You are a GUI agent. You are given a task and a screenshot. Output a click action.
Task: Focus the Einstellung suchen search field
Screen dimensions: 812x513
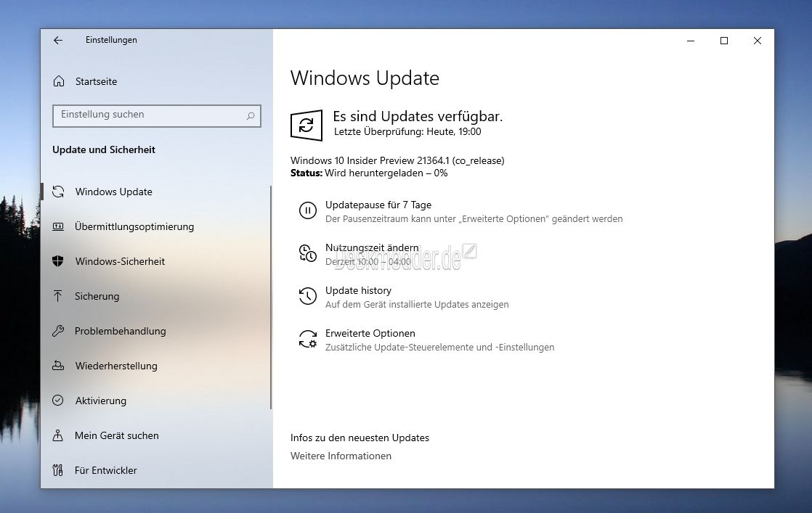[x=156, y=116]
